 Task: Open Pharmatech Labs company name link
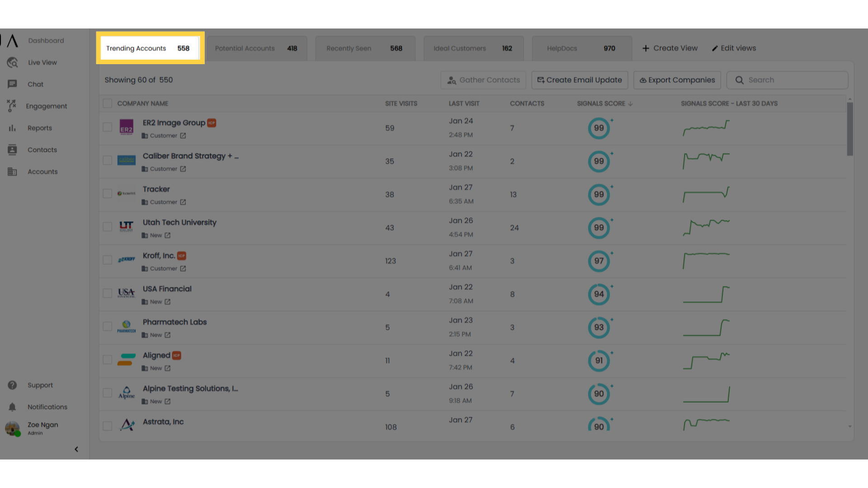click(x=175, y=322)
